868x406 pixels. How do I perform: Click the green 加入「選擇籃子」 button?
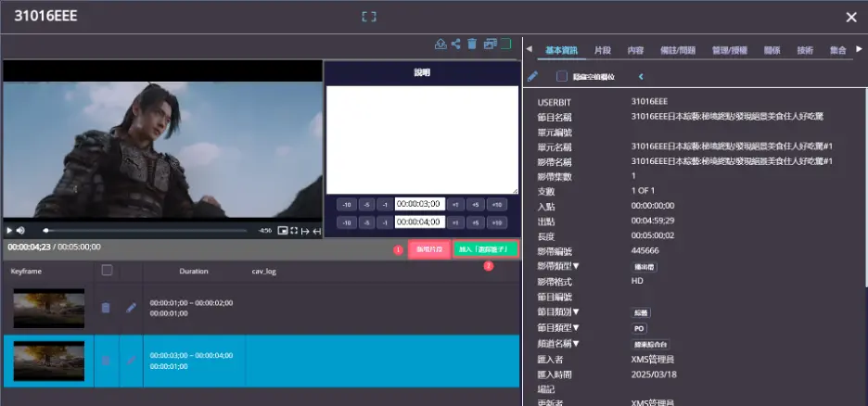pos(485,249)
